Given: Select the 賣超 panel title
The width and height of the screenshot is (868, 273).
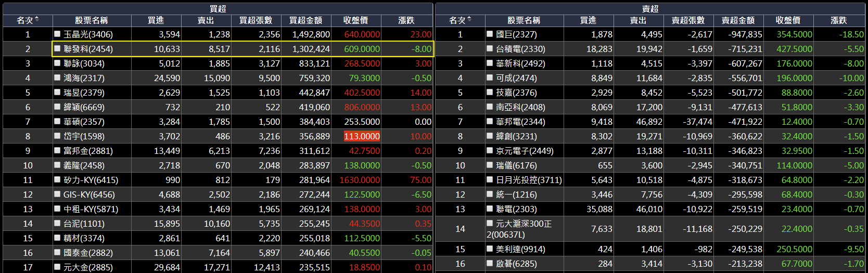Looking at the screenshot, I should [x=650, y=9].
